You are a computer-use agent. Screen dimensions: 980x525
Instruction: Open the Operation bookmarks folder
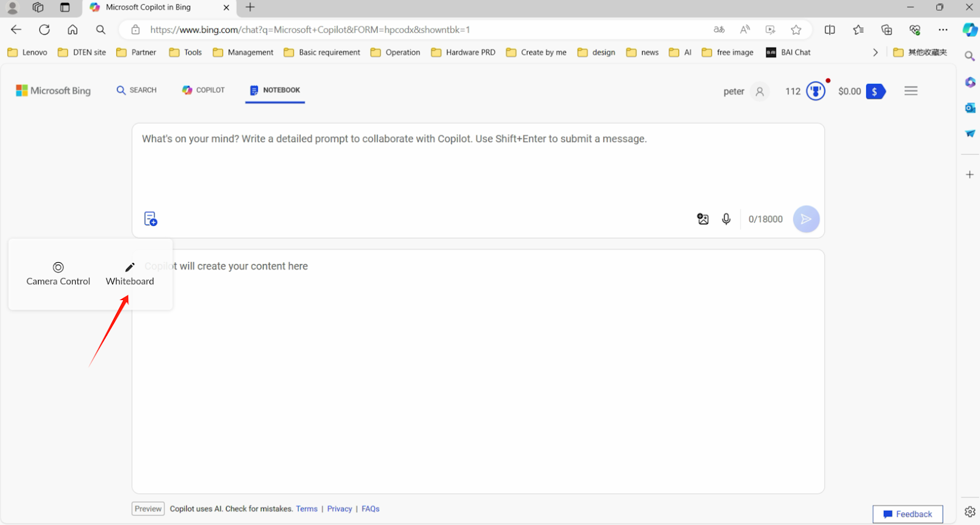coord(395,52)
